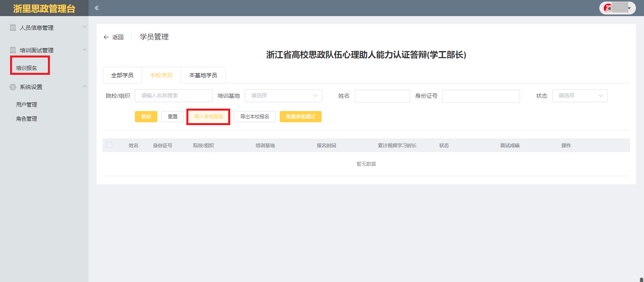Image resolution: width=644 pixels, height=282 pixels.
Task: Click the yellow 查询 button
Action: 146,117
